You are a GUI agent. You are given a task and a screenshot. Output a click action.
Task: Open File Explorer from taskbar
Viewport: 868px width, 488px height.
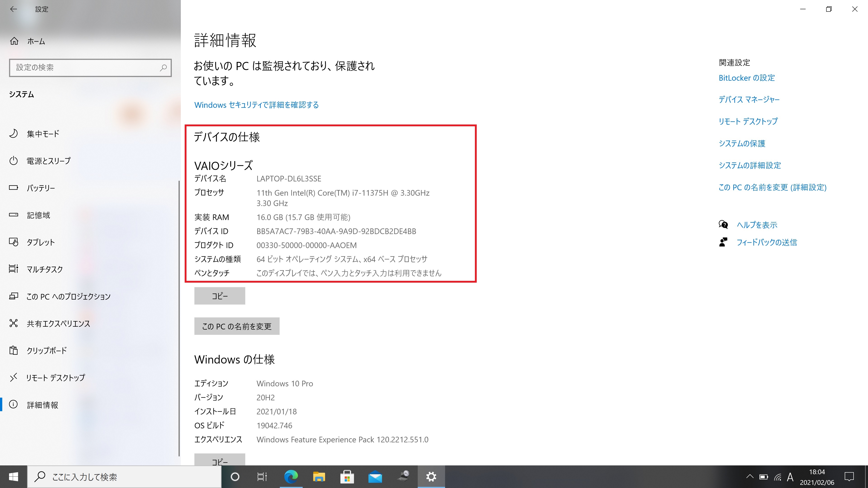(319, 477)
